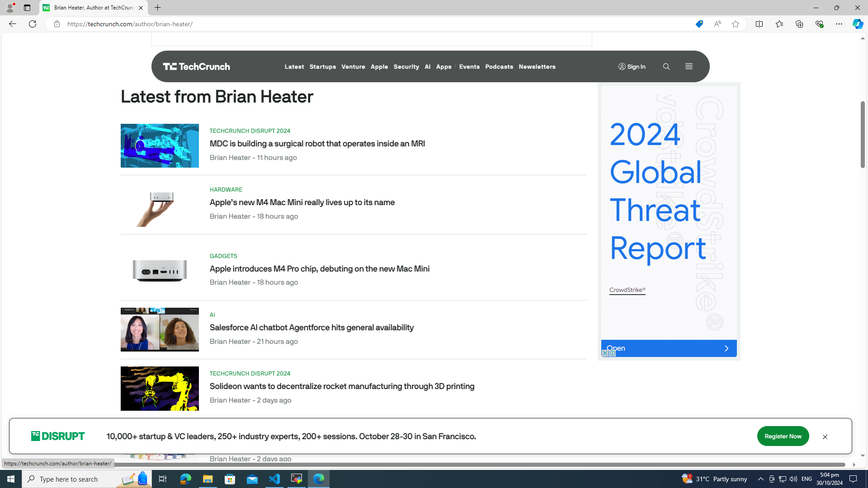Open M4 Mac Mini lives up article
The height and width of the screenshot is (488, 868).
click(302, 202)
